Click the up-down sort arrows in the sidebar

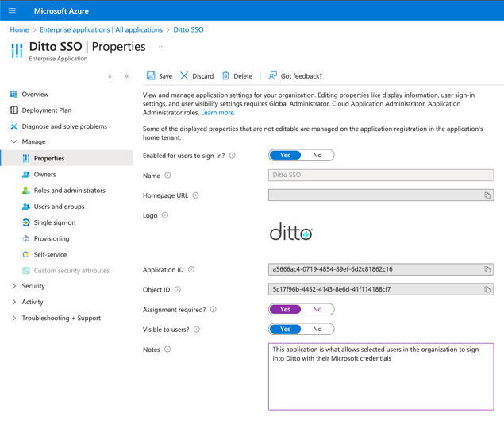click(110, 76)
